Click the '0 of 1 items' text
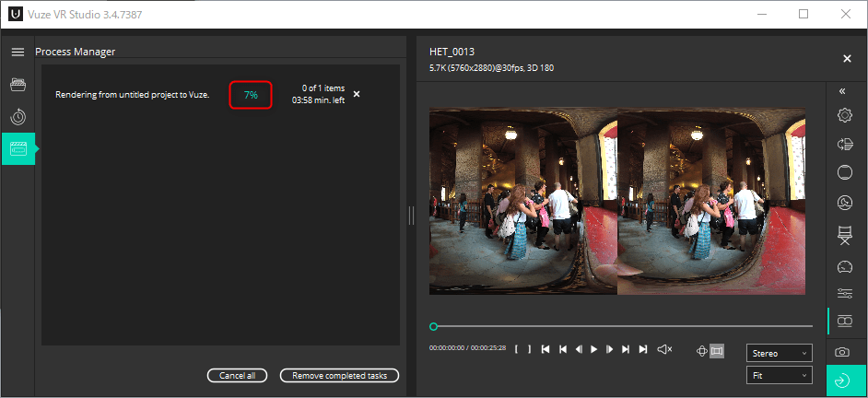The image size is (868, 398). 323,88
